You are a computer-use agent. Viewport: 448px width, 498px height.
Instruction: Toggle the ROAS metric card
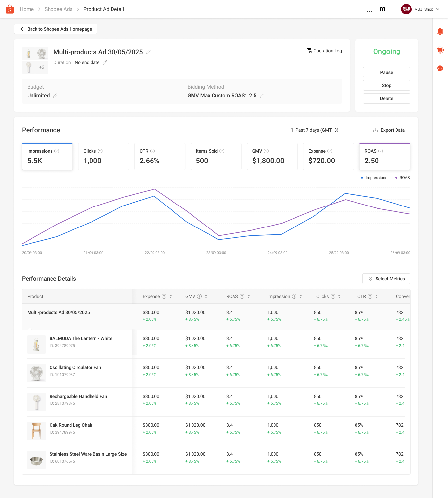384,157
